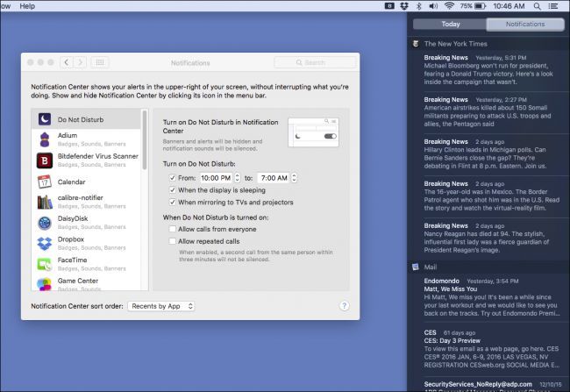
Task: Enable Allow calls from everyone
Action: [173, 229]
